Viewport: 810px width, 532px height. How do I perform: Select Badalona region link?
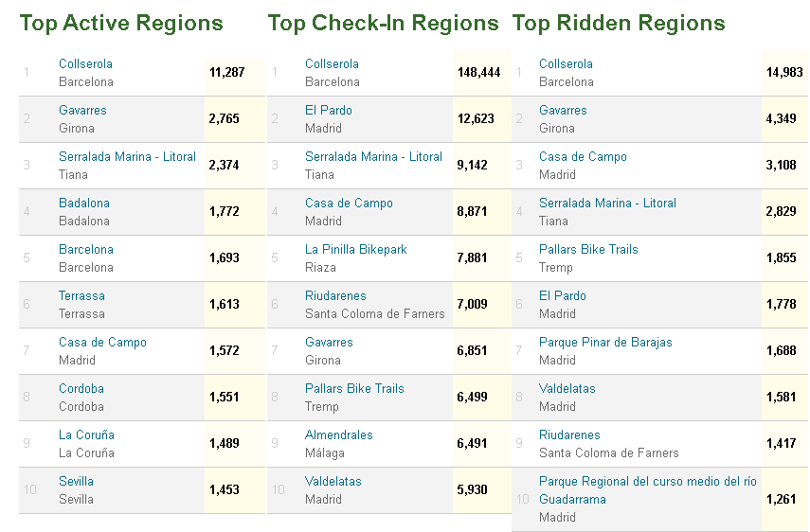[x=84, y=204]
